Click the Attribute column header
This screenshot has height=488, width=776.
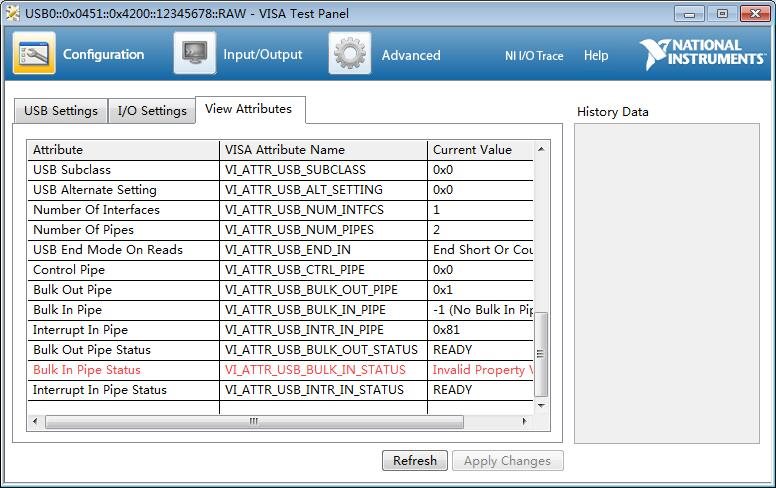123,150
